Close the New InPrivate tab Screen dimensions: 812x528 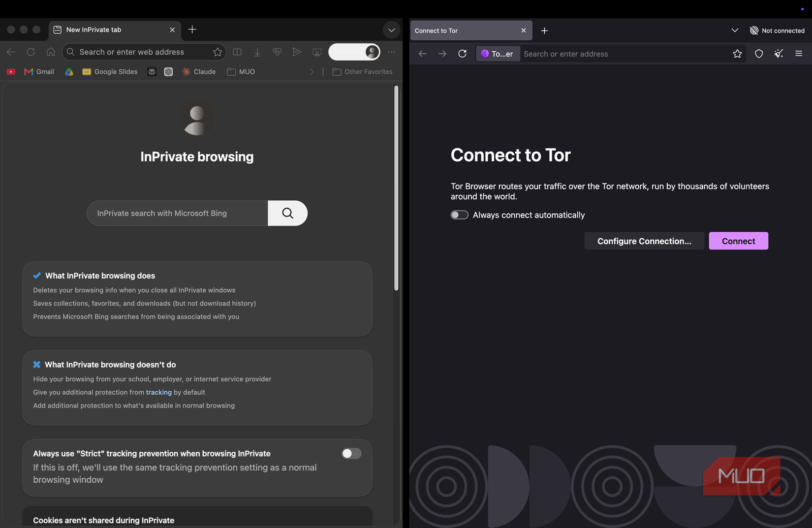tap(172, 30)
